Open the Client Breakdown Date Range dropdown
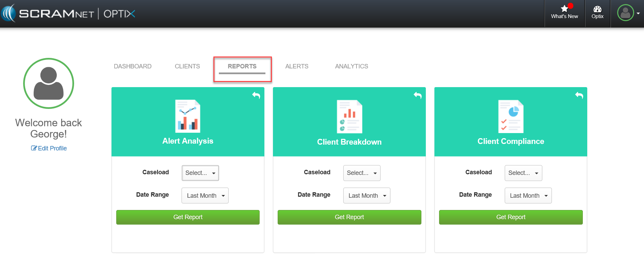Screen dimensions: 644x260 366,196
